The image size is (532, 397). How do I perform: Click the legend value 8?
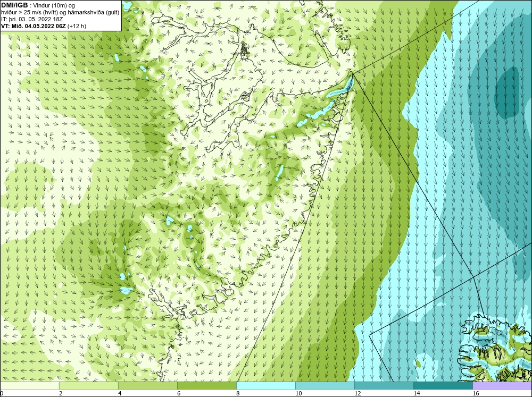pos(237,393)
